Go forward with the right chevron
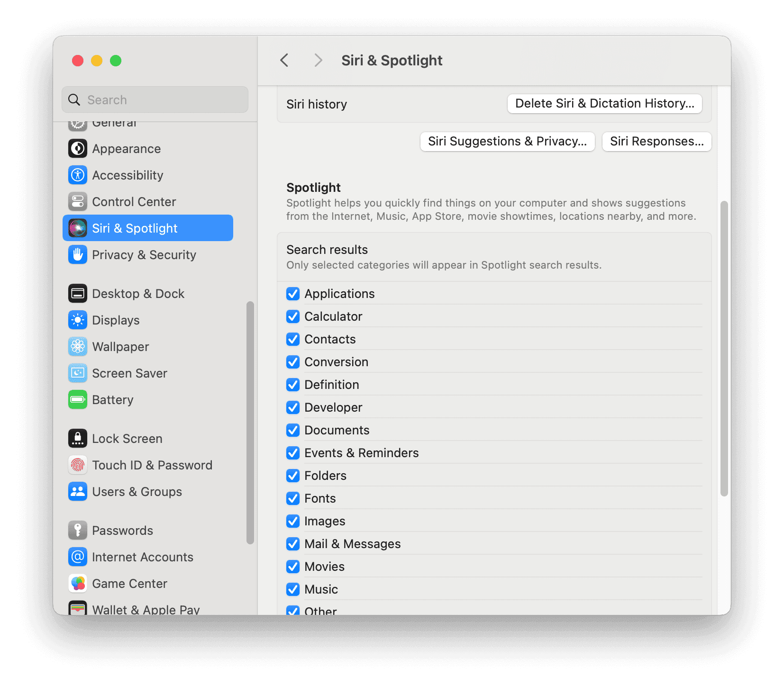Screen dimensions: 784x685 [318, 61]
